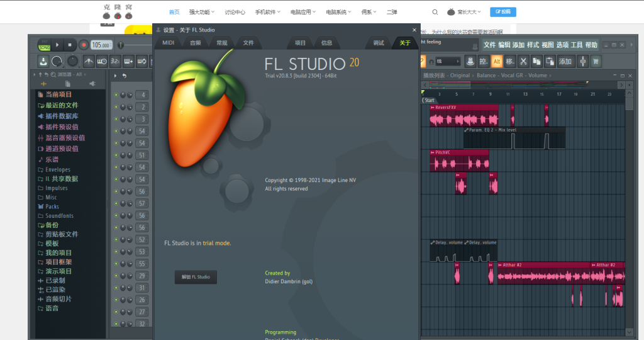Select the orange browser All tab icon
This screenshot has height=340, width=644.
tap(43, 84)
